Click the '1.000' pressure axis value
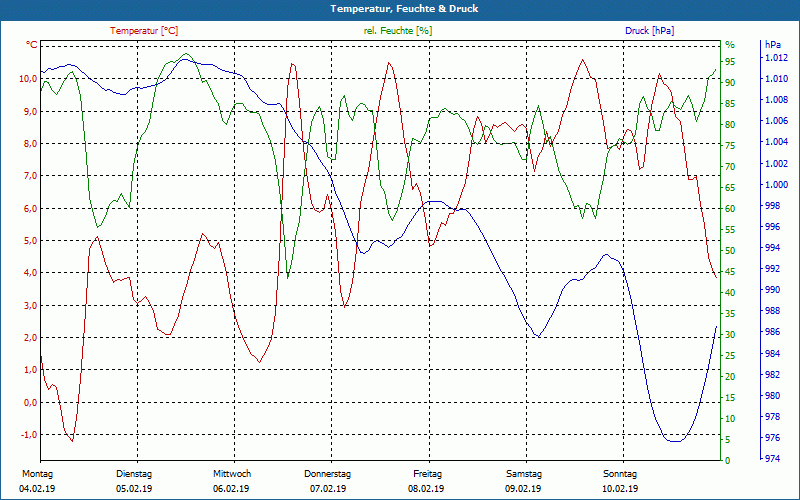This screenshot has height=500, width=800. click(776, 184)
